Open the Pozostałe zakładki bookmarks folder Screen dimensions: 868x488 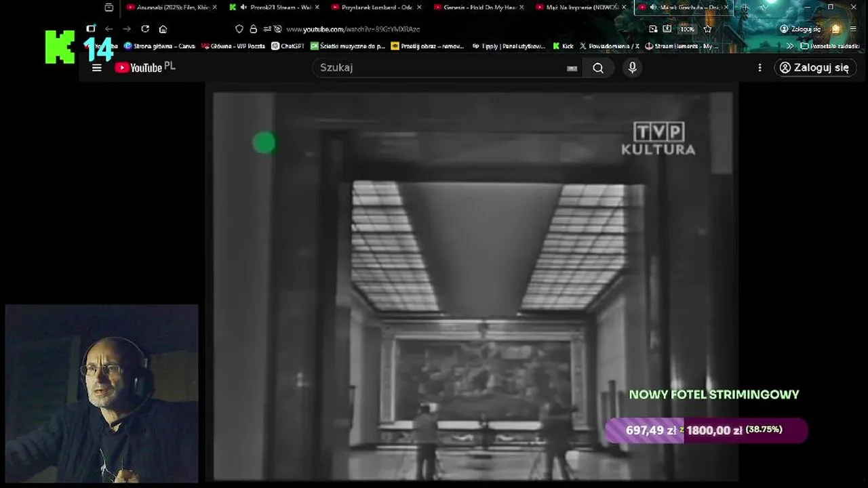click(830, 46)
